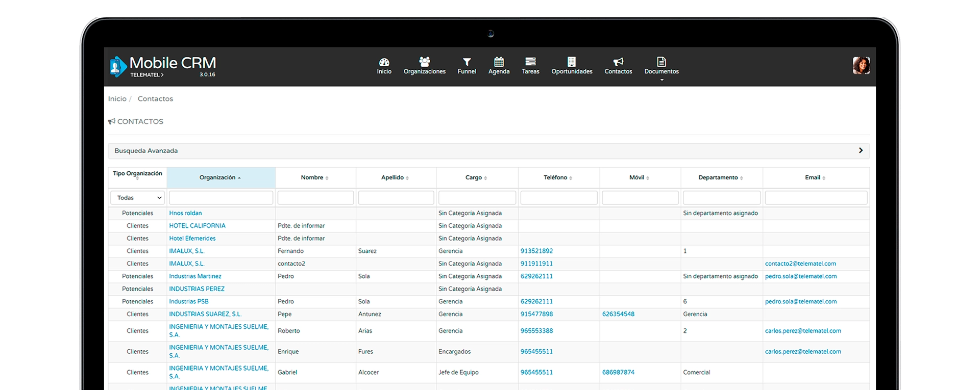This screenshot has width=980, height=390.
Task: Click the Mobile CRM logo
Action: (163, 66)
